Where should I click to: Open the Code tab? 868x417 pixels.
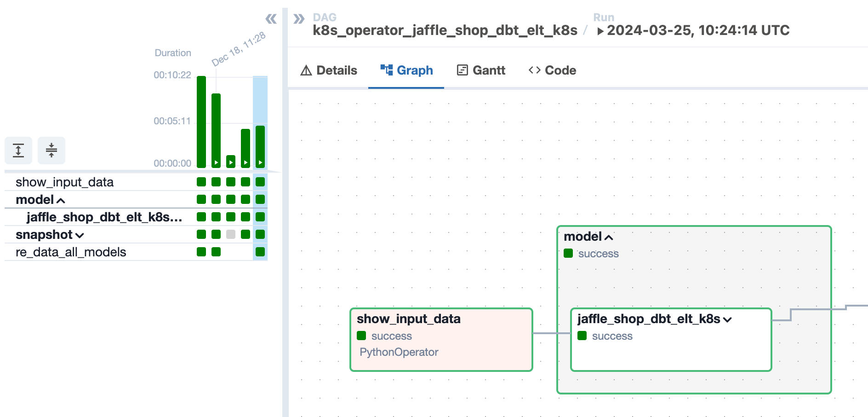pos(552,70)
